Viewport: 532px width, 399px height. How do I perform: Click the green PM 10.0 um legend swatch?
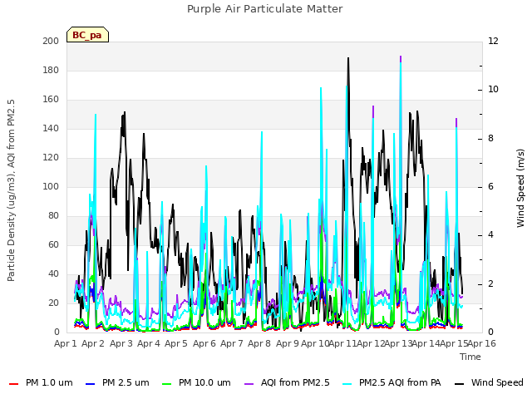tap(166, 384)
